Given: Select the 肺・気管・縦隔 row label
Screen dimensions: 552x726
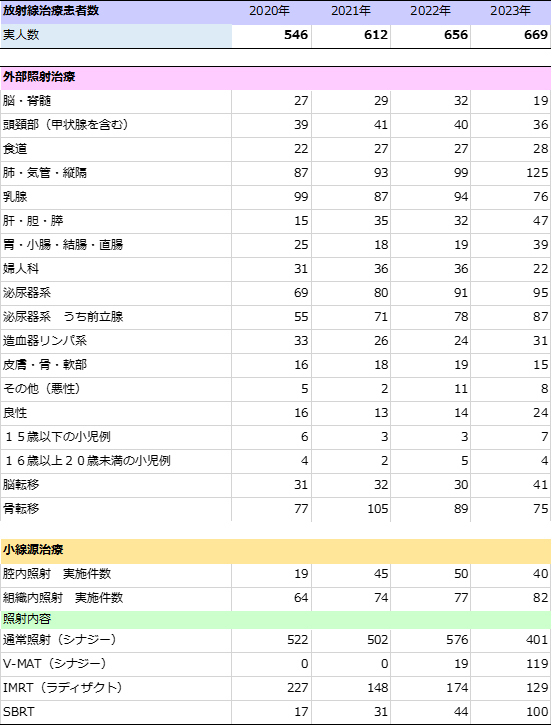Looking at the screenshot, I should (x=45, y=173).
